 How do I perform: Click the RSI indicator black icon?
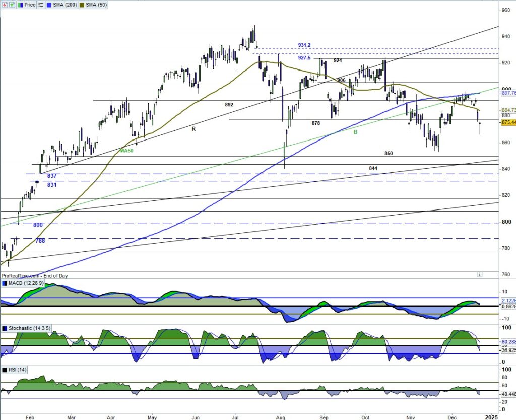pos(5,370)
